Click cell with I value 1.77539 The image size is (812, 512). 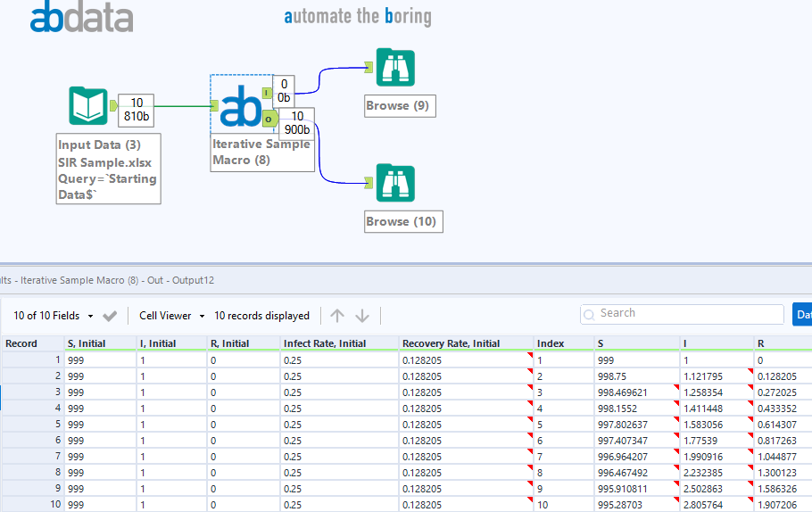pos(717,441)
